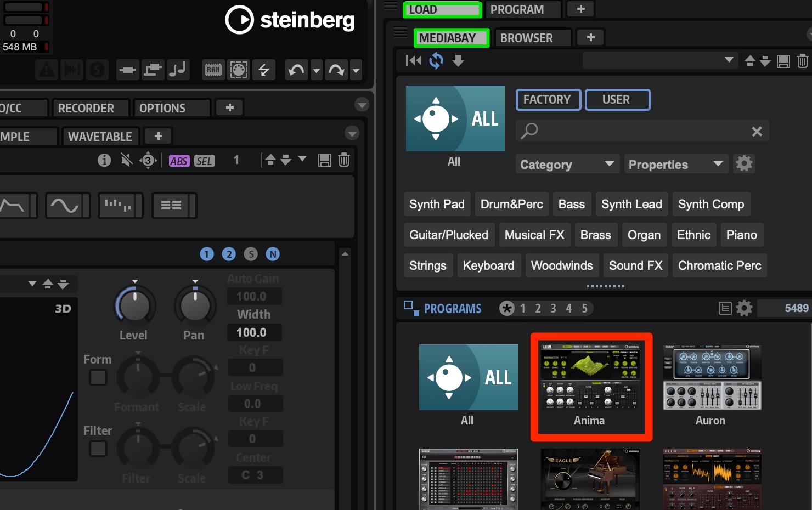Click the Level knob
The width and height of the screenshot is (812, 510).
click(134, 304)
